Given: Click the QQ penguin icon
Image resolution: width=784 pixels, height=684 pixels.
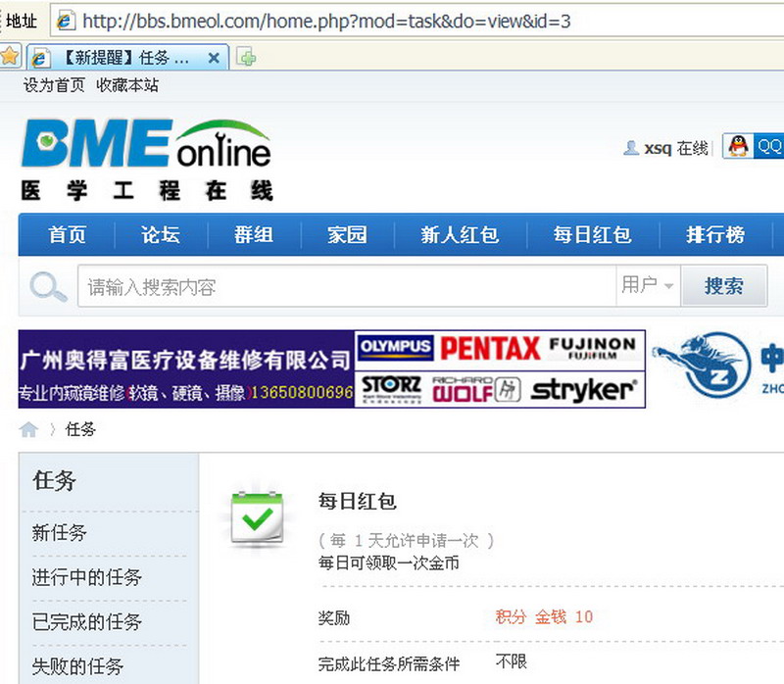Looking at the screenshot, I should pos(739,147).
